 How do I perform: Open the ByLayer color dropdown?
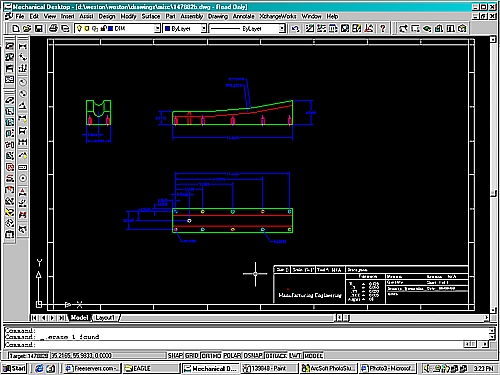tap(204, 29)
